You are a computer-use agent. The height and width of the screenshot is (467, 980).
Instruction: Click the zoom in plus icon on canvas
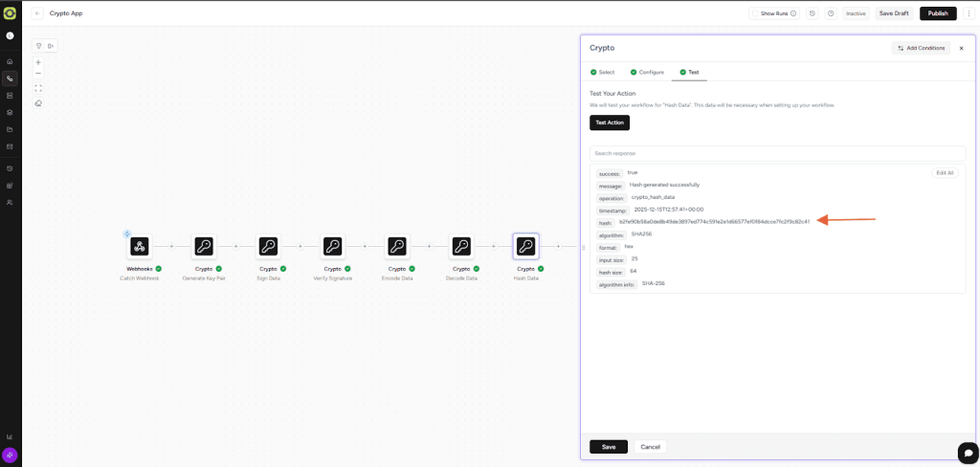point(38,62)
